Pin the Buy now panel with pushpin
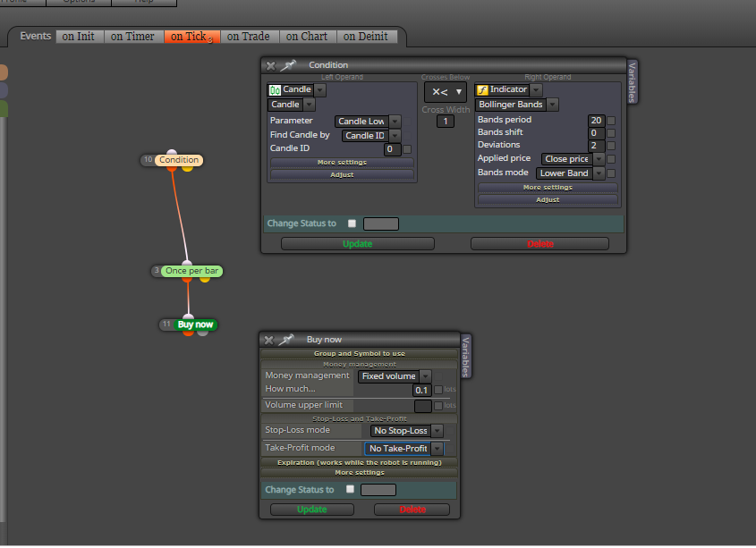The image size is (756, 548). (x=286, y=340)
